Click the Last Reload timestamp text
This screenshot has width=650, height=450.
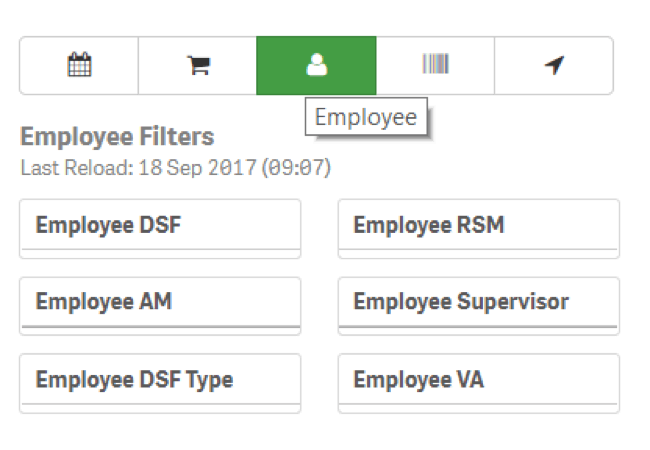coord(176,168)
